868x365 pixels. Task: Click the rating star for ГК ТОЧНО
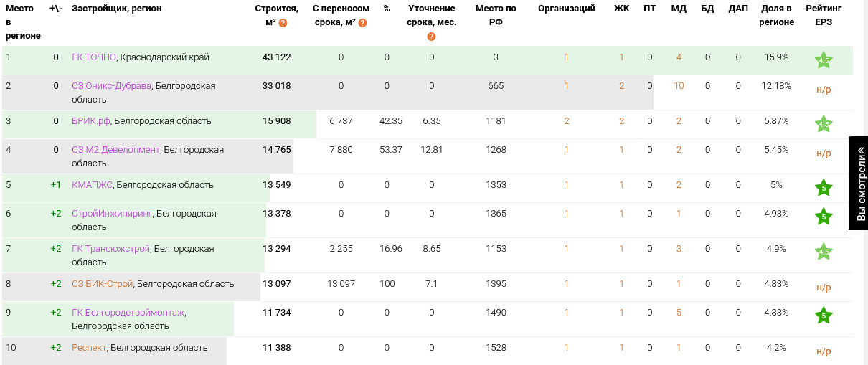[x=824, y=61]
